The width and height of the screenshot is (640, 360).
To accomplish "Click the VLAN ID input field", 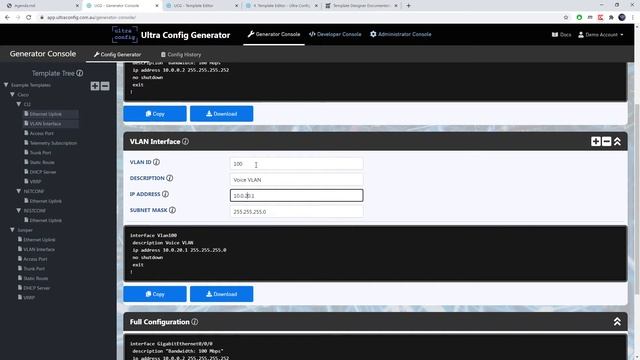I will (296, 164).
